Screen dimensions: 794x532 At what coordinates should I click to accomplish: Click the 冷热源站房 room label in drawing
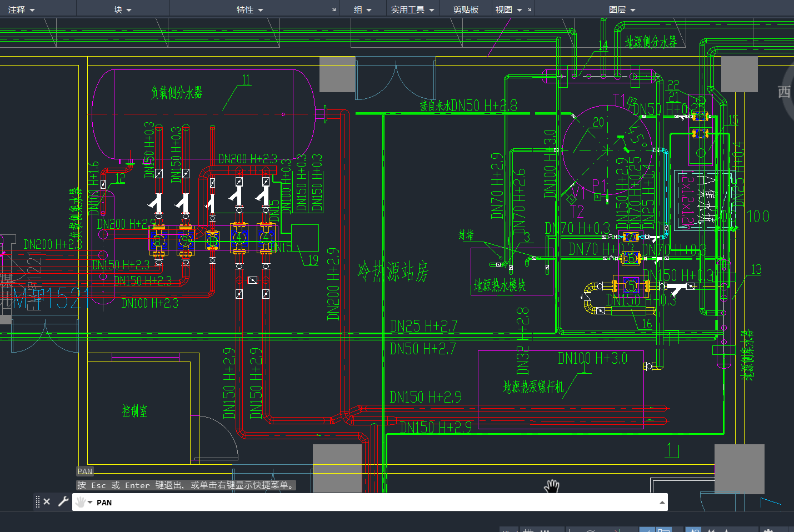pyautogui.click(x=393, y=272)
